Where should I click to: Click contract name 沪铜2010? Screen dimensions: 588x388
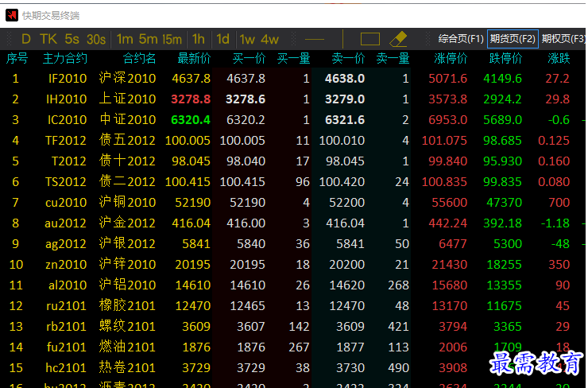[x=127, y=202]
